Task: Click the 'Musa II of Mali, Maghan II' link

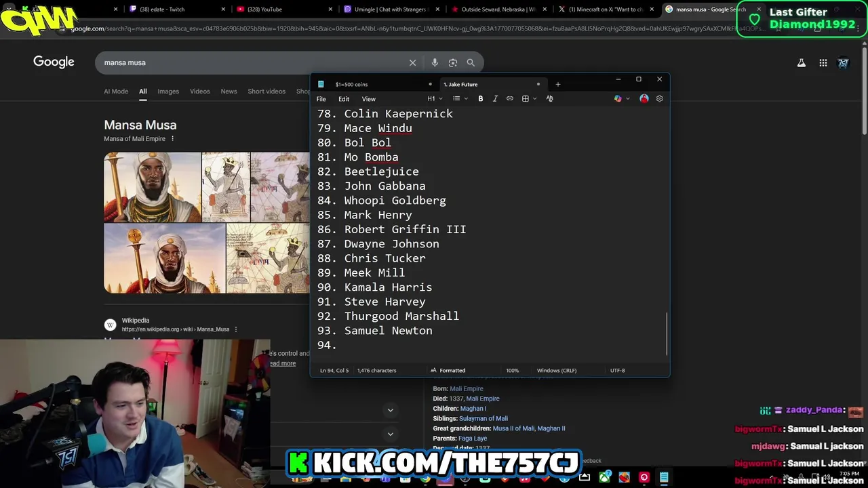Action: click(529, 428)
